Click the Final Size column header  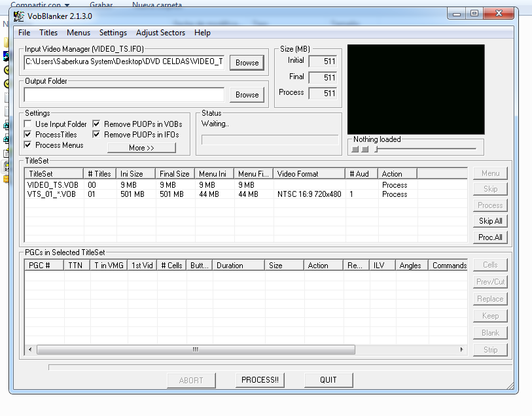pyautogui.click(x=175, y=174)
